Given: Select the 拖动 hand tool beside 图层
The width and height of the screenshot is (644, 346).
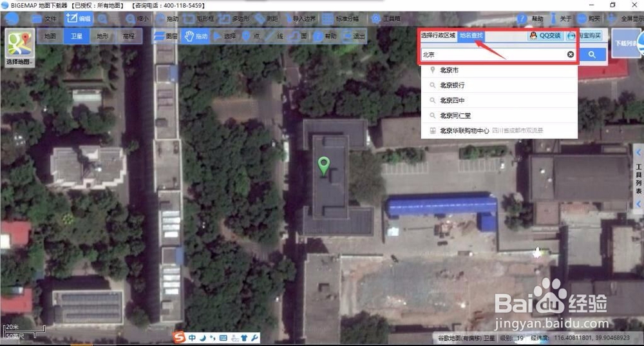Looking at the screenshot, I should click(196, 36).
